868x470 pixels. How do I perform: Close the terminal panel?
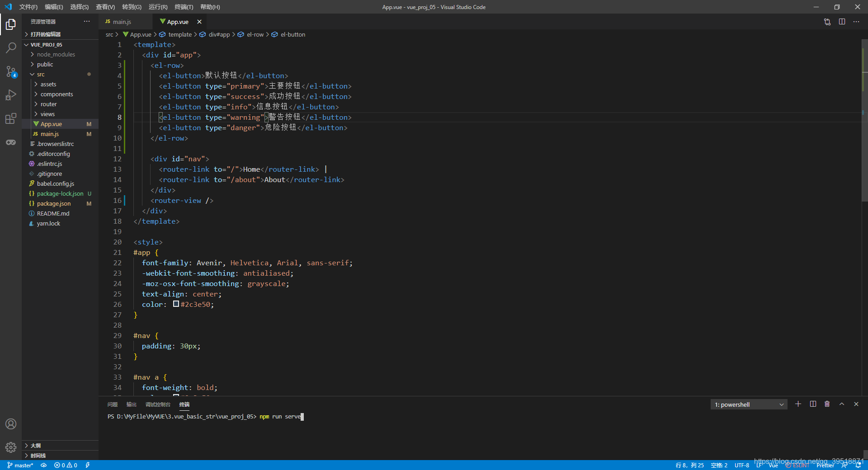pos(856,404)
